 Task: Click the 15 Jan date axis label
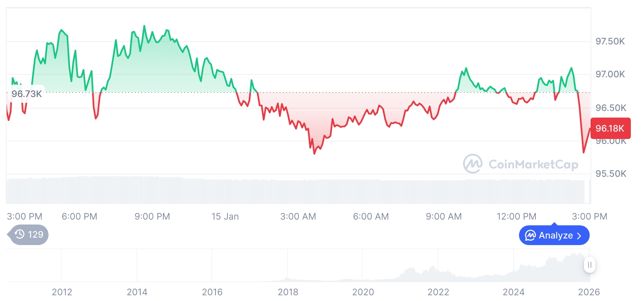click(225, 216)
